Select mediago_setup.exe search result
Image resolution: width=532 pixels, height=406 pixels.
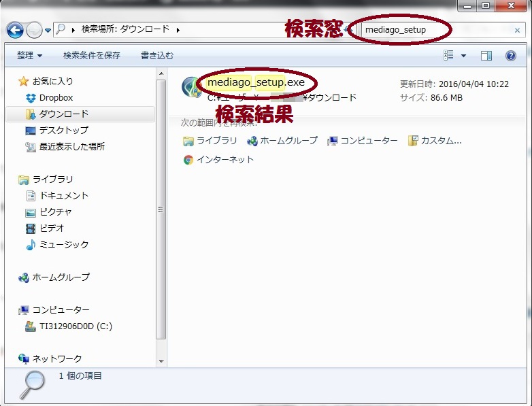pyautogui.click(x=256, y=82)
